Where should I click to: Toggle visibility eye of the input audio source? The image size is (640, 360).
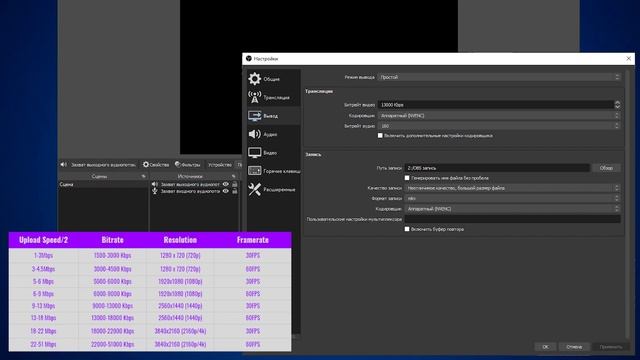pos(226,191)
